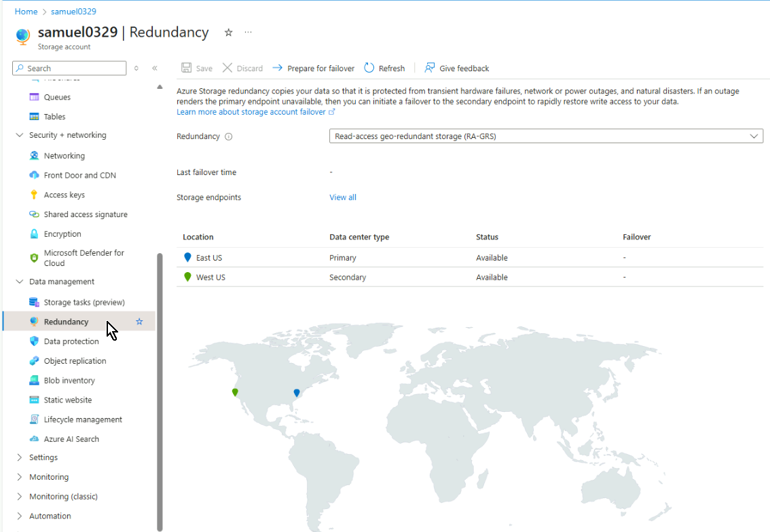Viewport: 770px width, 532px height.
Task: Click the Front Door and CDN cloud icon
Action: point(34,175)
